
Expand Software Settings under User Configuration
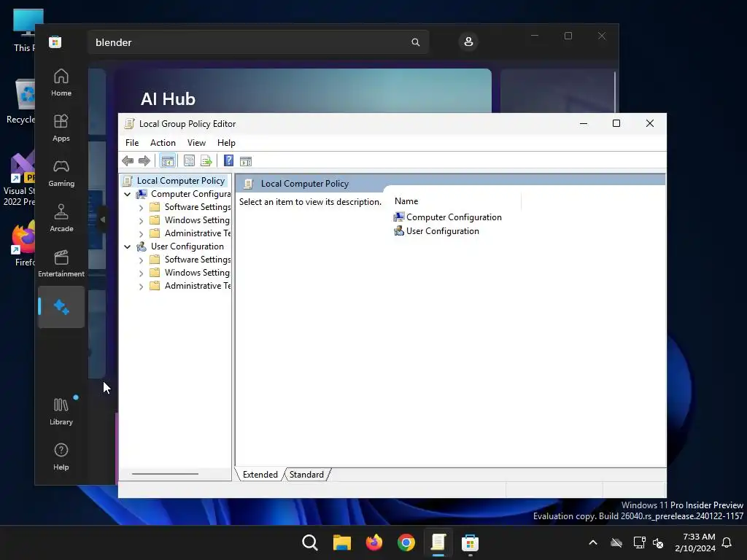click(x=141, y=260)
